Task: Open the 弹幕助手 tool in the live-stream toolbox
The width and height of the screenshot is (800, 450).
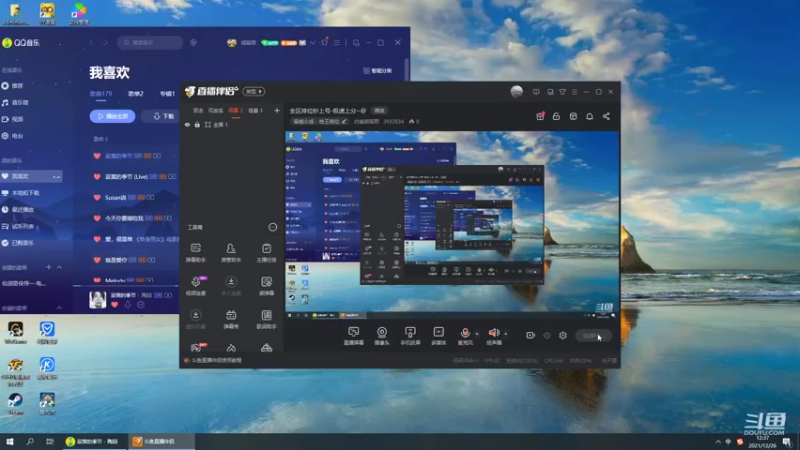Action: tap(195, 253)
